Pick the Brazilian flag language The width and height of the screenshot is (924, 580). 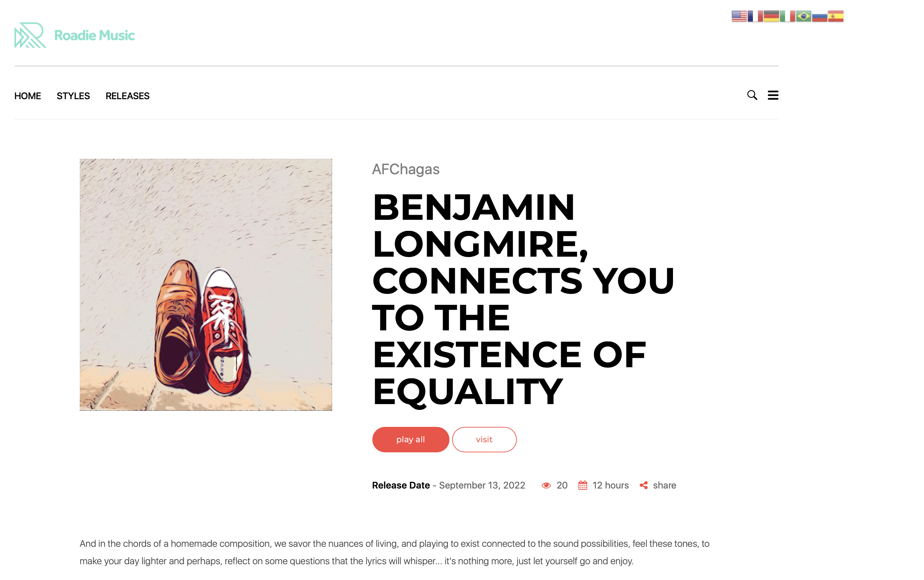coord(803,16)
